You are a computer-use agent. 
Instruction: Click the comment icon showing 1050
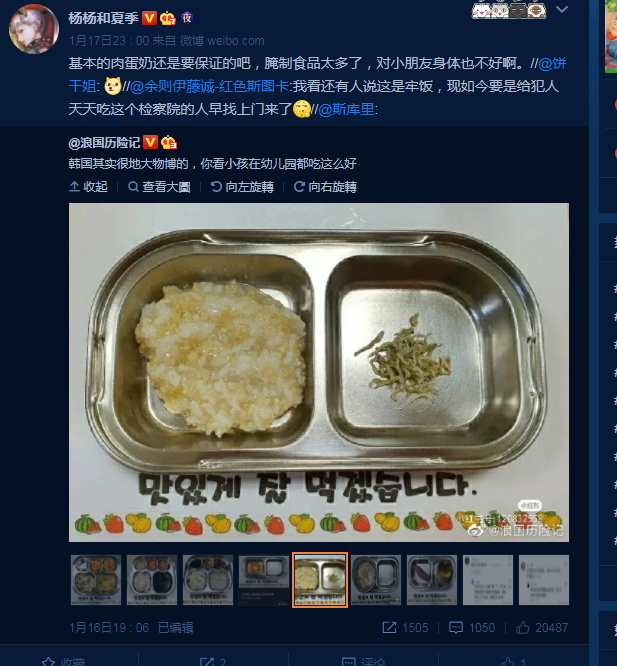pos(456,628)
